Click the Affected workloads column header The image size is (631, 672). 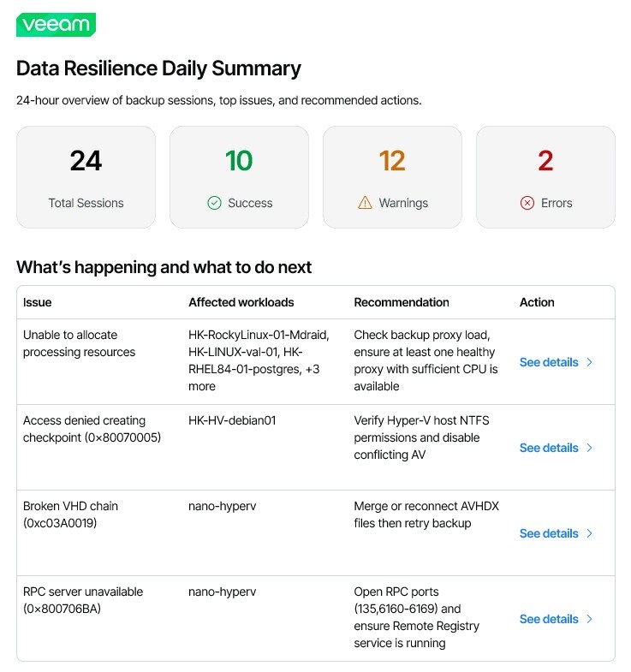tap(241, 302)
